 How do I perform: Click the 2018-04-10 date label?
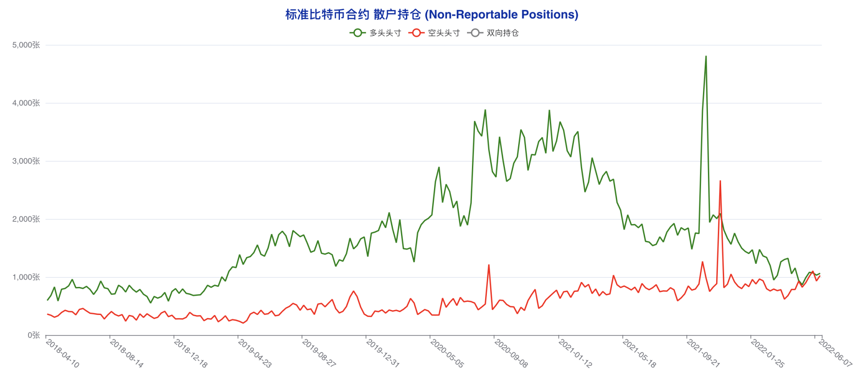pos(62,353)
